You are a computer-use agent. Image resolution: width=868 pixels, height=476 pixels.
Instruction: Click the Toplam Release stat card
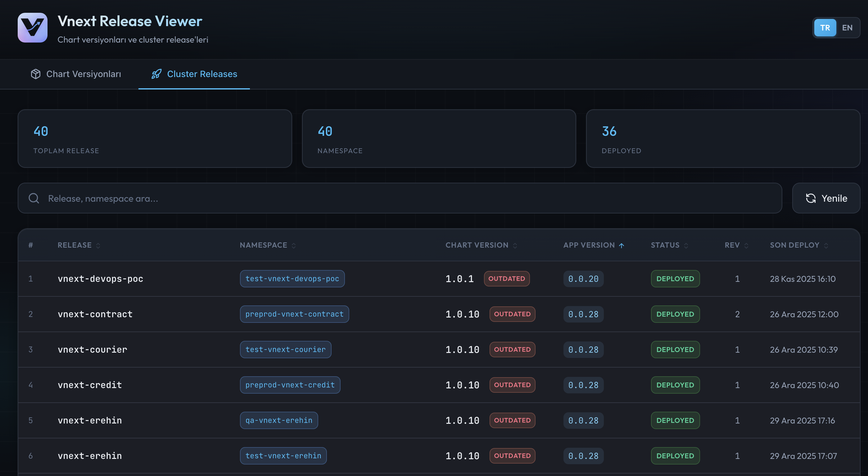pos(155,138)
